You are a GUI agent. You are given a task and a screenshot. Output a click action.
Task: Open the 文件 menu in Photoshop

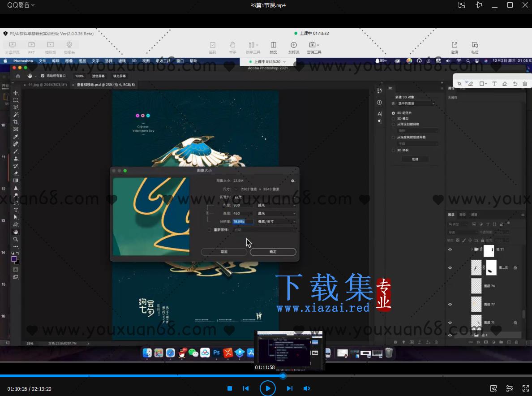[x=43, y=61]
